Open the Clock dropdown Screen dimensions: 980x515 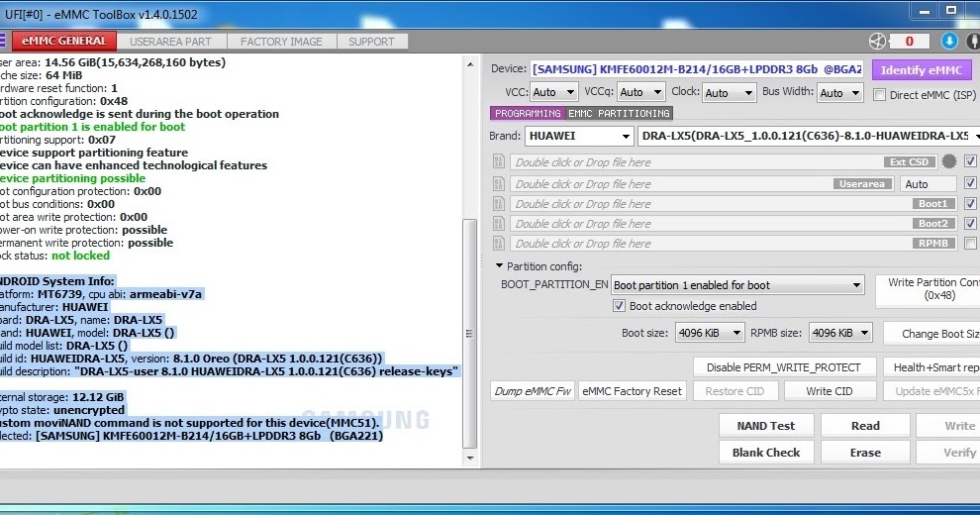[x=729, y=93]
